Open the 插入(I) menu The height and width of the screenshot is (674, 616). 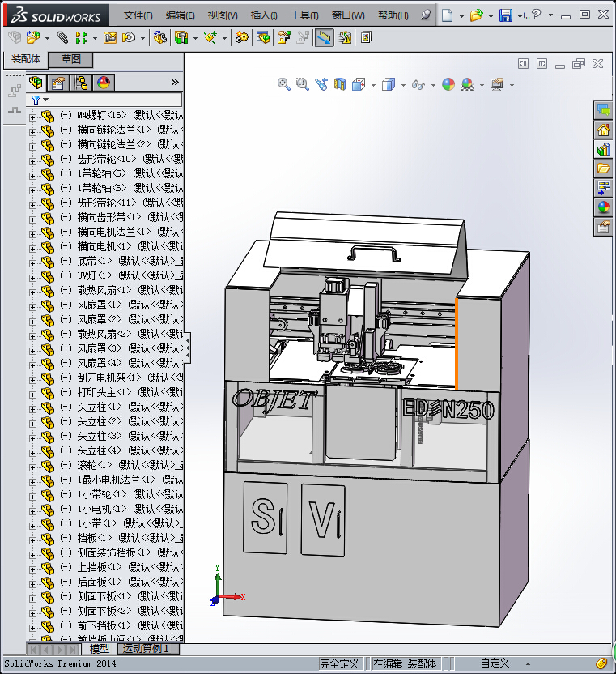click(x=264, y=15)
